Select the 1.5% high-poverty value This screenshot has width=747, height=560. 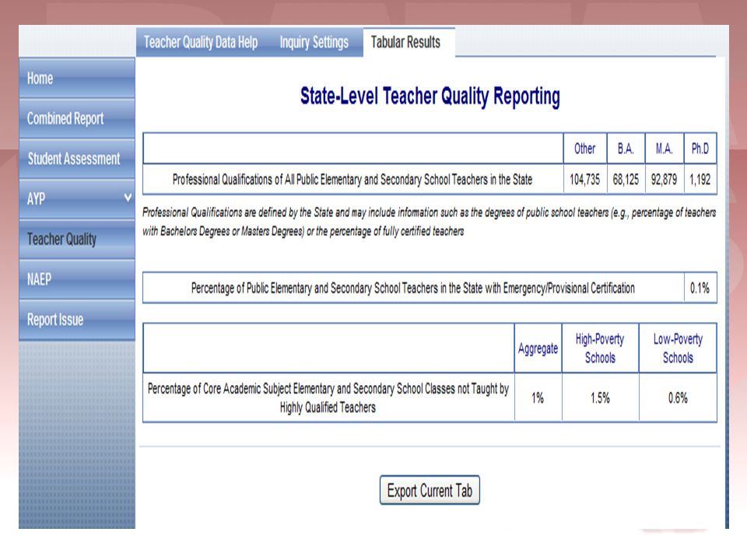pyautogui.click(x=600, y=398)
